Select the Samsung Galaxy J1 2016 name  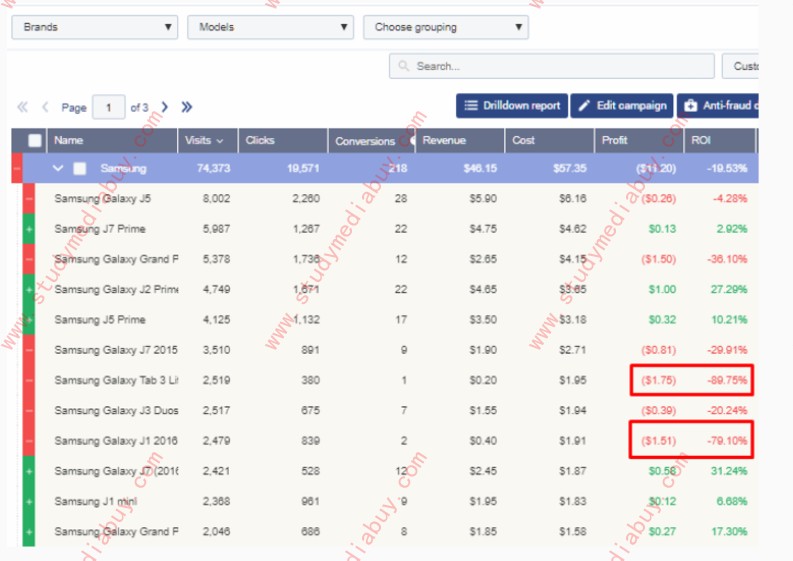click(x=116, y=441)
